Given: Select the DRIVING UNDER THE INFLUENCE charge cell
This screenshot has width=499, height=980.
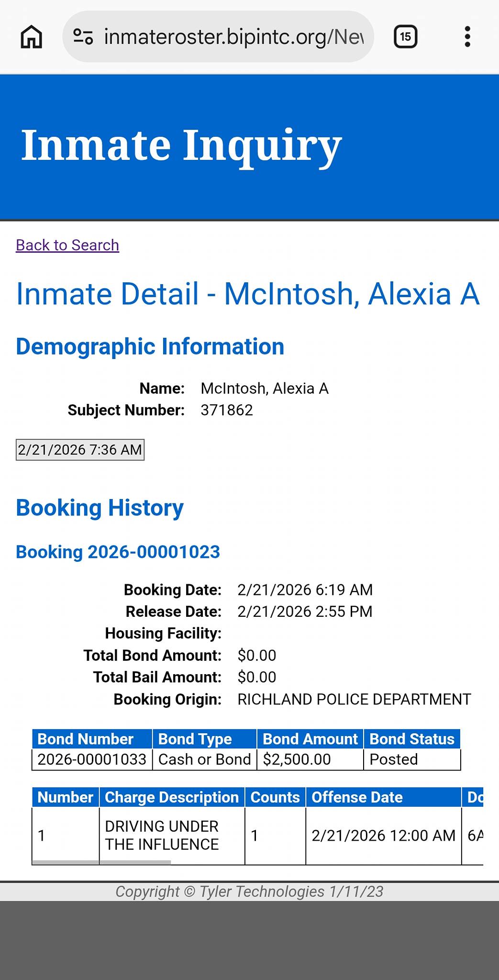Looking at the screenshot, I should tap(172, 835).
